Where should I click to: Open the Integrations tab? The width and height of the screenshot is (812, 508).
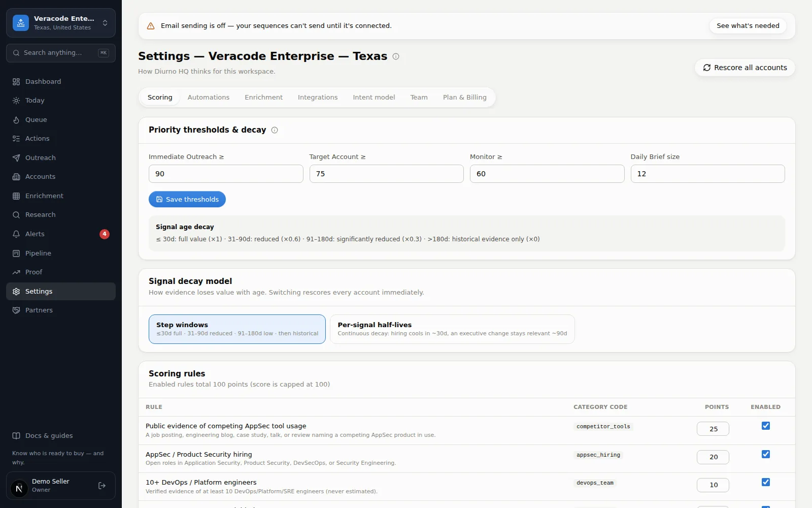coord(318,98)
